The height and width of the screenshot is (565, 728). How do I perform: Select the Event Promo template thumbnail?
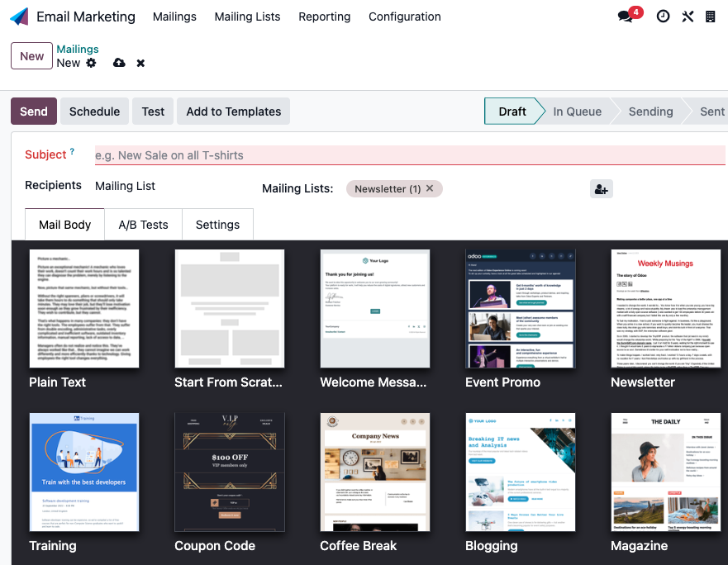click(521, 308)
